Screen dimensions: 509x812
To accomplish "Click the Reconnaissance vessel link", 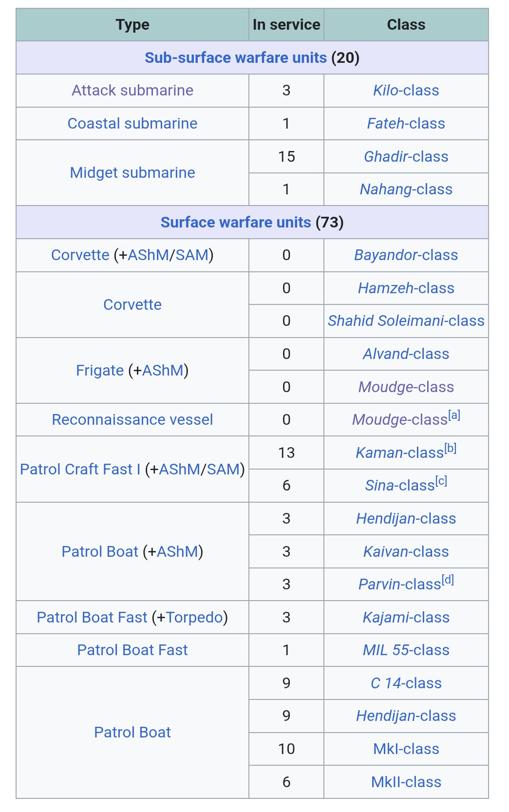I will tap(132, 419).
